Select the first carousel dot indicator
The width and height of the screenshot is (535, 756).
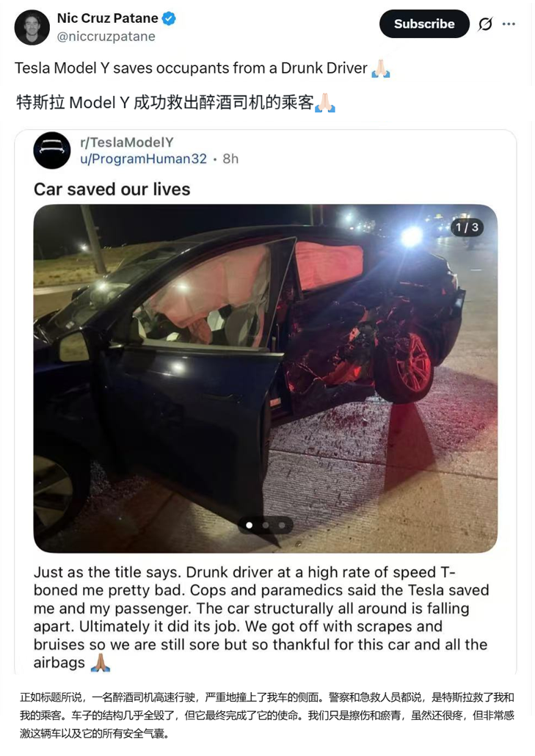point(250,525)
